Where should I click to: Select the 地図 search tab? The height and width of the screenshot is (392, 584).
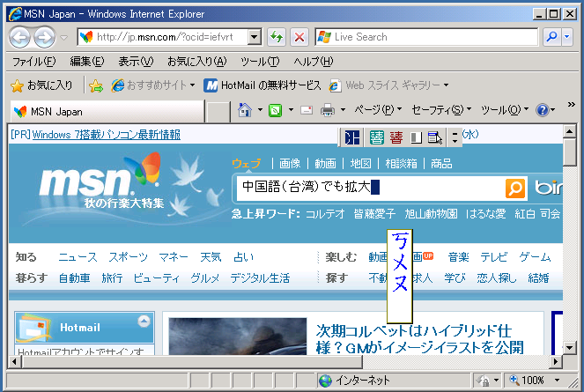pos(360,164)
